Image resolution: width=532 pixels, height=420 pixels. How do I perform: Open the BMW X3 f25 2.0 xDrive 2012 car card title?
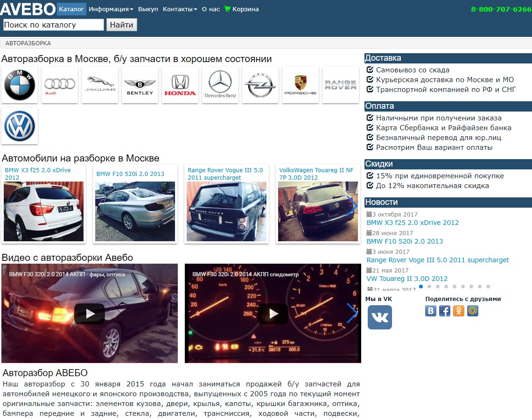(x=38, y=174)
